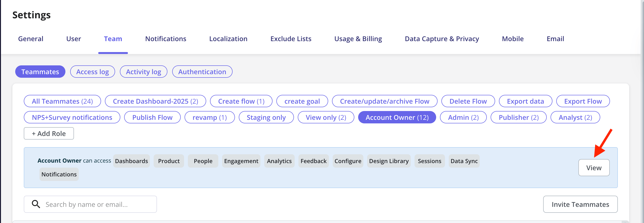Focus the search by name or email field
Screen dimensions: 644x223
[x=90, y=204]
